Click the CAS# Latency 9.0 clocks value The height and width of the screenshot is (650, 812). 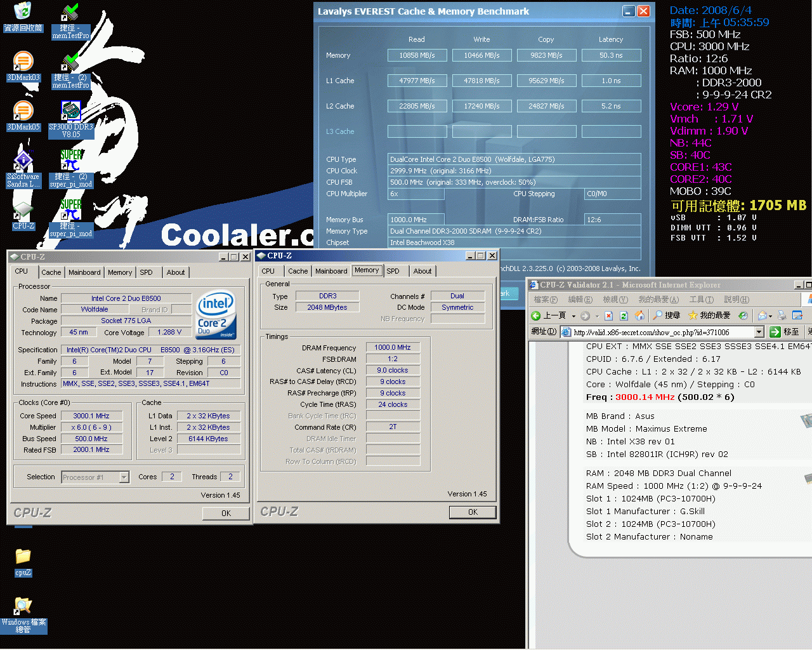point(393,370)
